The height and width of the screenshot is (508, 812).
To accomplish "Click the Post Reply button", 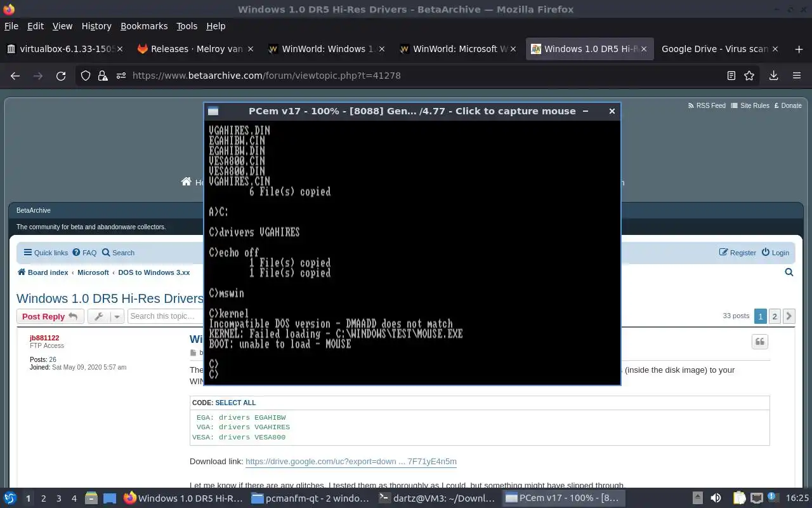I will [x=50, y=316].
